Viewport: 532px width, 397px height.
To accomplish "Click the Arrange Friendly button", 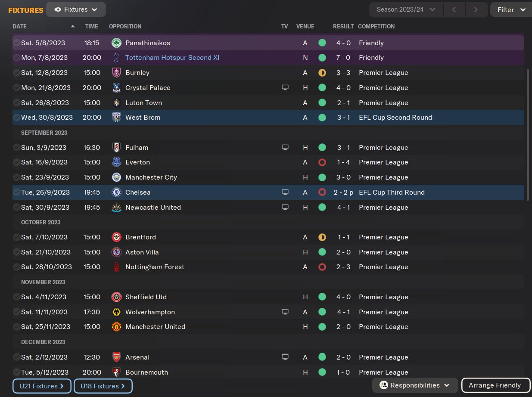I will [495, 385].
